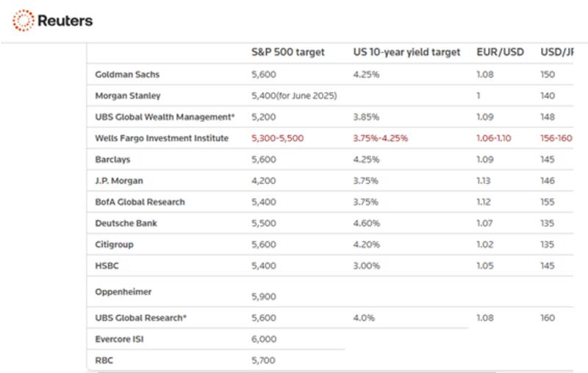
Task: Click Deutsche Bank's 4.60% yield target
Action: pos(366,223)
